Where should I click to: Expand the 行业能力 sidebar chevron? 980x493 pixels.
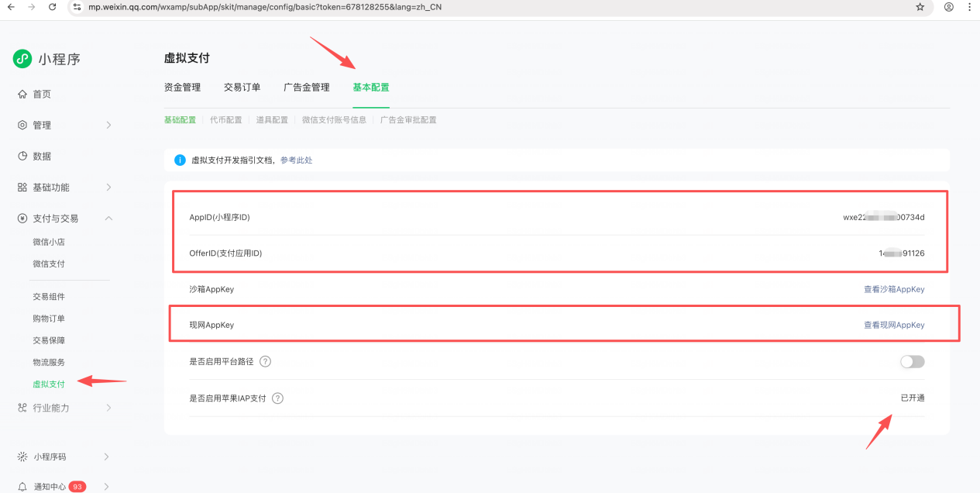tap(108, 408)
